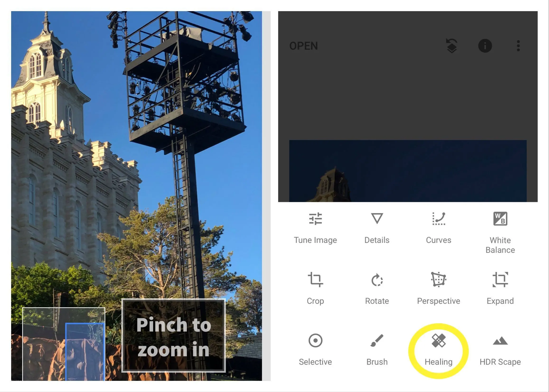Select the White Balance tool
The width and height of the screenshot is (549, 392).
pyautogui.click(x=500, y=232)
